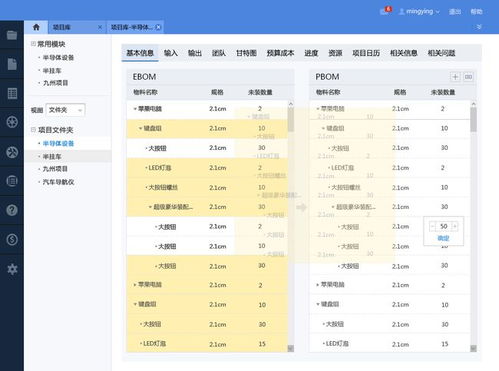499x371 pixels.
Task: Decrease quantity with the minus stepper button
Action: 433,227
